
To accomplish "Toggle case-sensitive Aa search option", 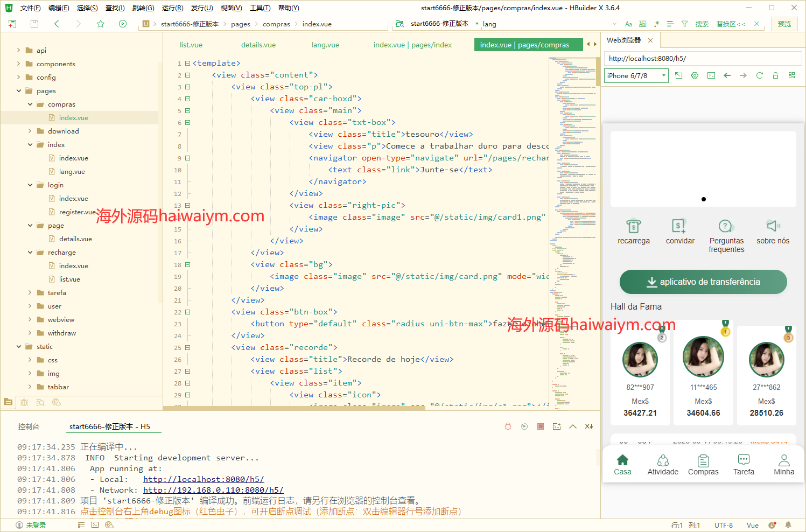I will click(628, 24).
